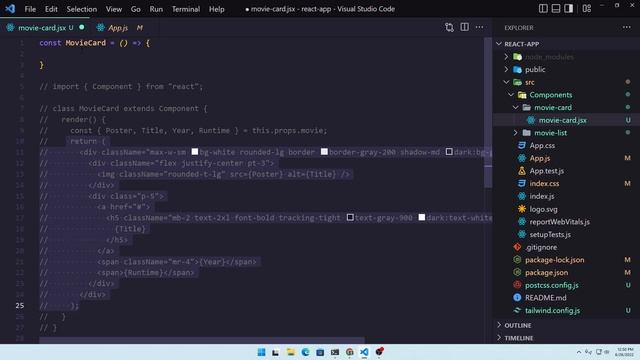The width and height of the screenshot is (640, 360).
Task: Open Microsoft Edge from the taskbar
Action: [x=305, y=352]
